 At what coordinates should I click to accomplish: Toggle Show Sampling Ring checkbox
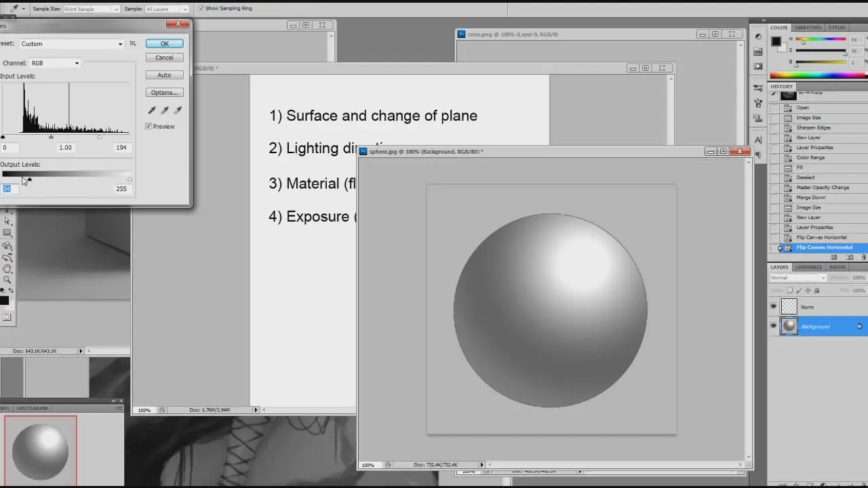[x=201, y=9]
